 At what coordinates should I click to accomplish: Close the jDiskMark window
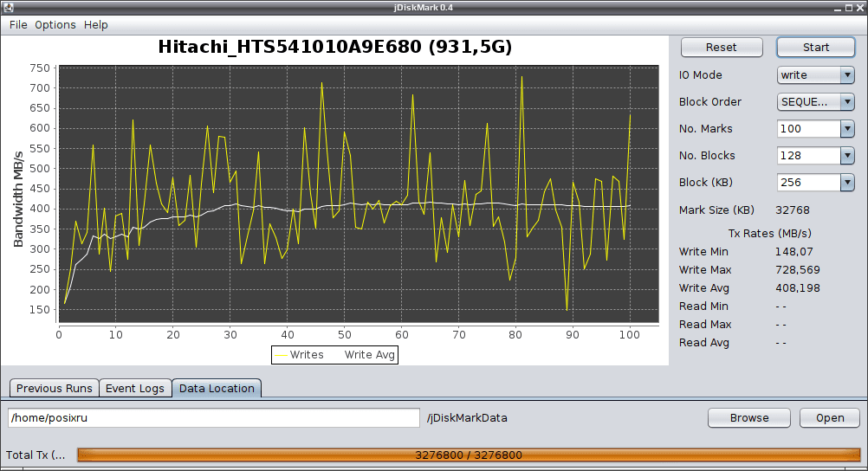[x=859, y=8]
